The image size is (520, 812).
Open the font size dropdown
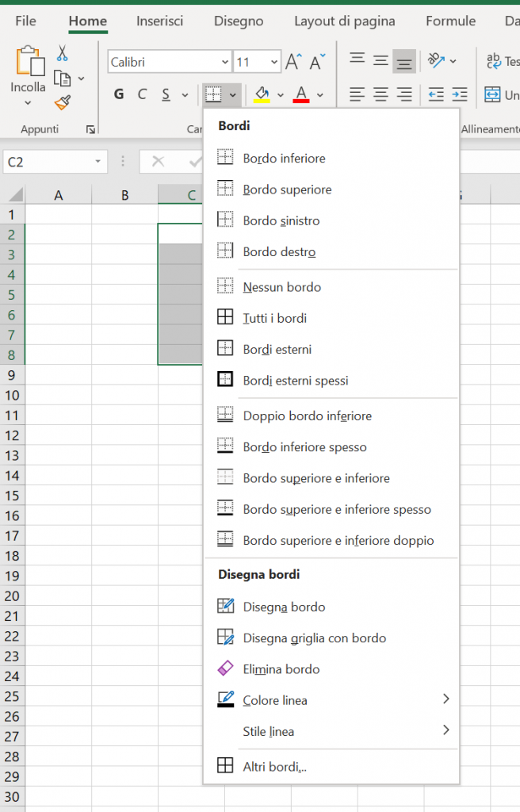[274, 62]
